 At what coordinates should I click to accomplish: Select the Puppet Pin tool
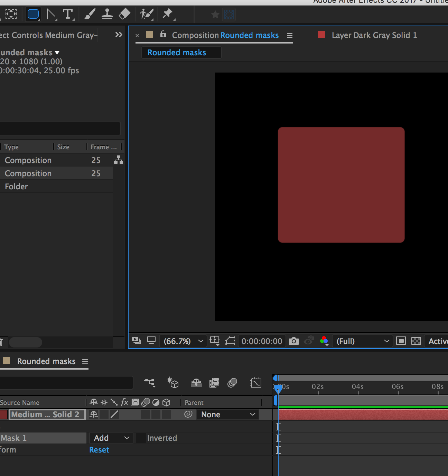point(168,14)
